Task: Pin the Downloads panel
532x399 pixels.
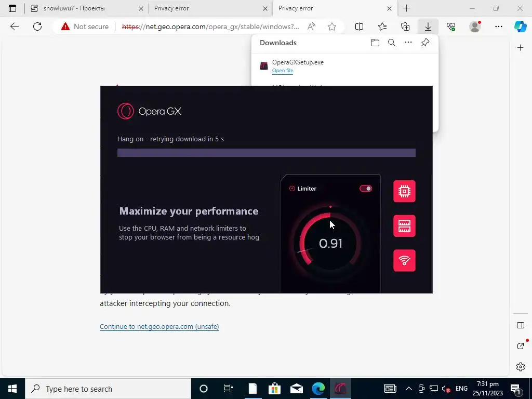Action: 425,43
